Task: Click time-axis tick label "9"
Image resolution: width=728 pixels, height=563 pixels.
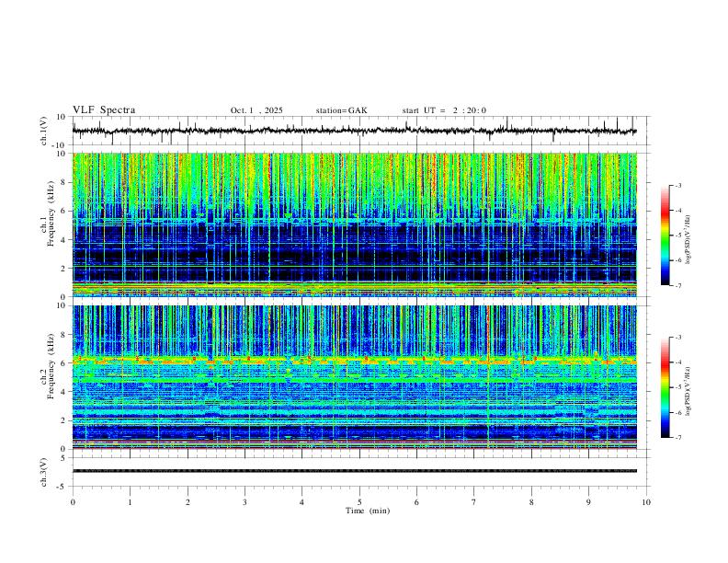Action: [588, 502]
